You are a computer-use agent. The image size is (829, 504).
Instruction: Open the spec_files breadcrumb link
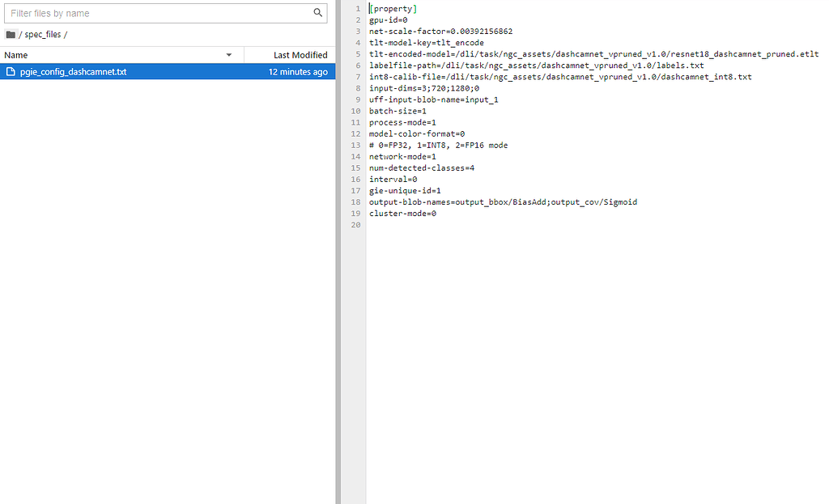click(42, 34)
